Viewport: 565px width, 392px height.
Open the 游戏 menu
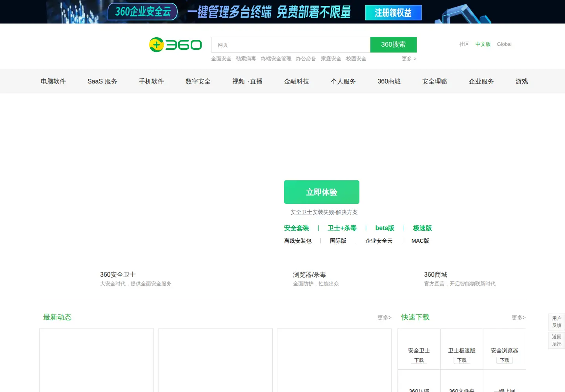point(522,82)
